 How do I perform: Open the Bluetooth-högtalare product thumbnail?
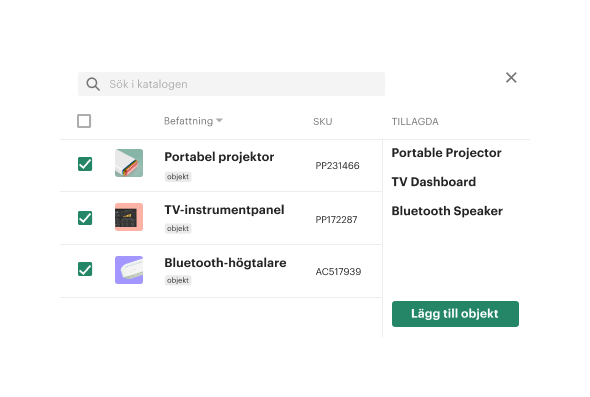(129, 270)
